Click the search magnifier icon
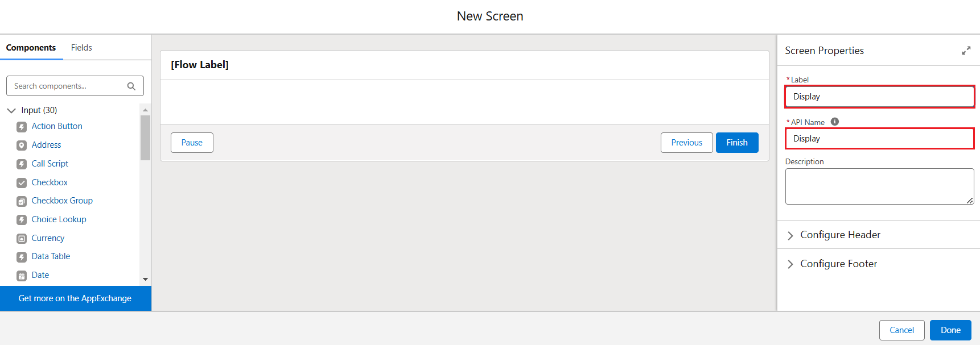The width and height of the screenshot is (980, 345). coord(131,86)
